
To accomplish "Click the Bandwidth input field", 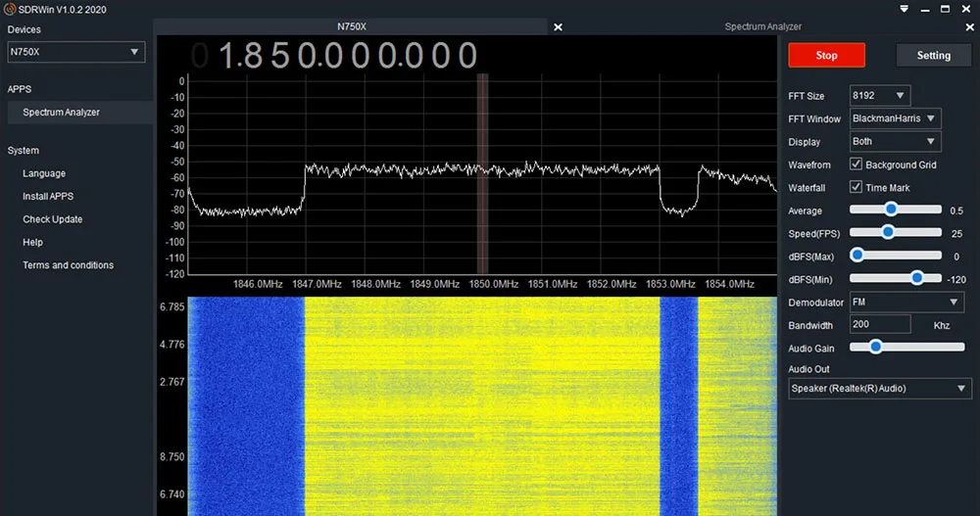I will (x=882, y=324).
